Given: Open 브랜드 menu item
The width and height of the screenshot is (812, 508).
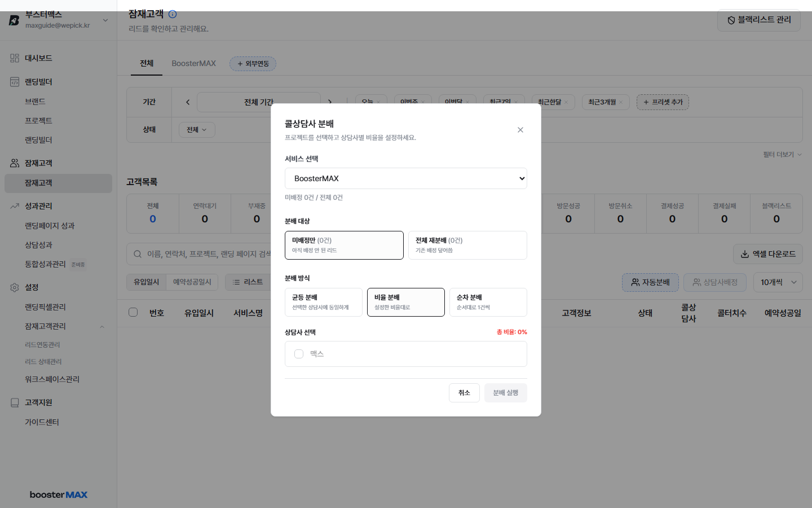Looking at the screenshot, I should coord(35,102).
